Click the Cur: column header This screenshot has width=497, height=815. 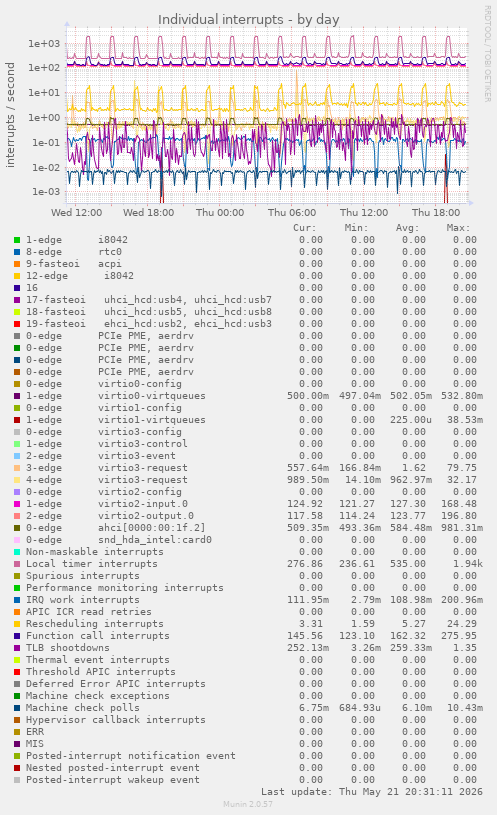pos(305,228)
